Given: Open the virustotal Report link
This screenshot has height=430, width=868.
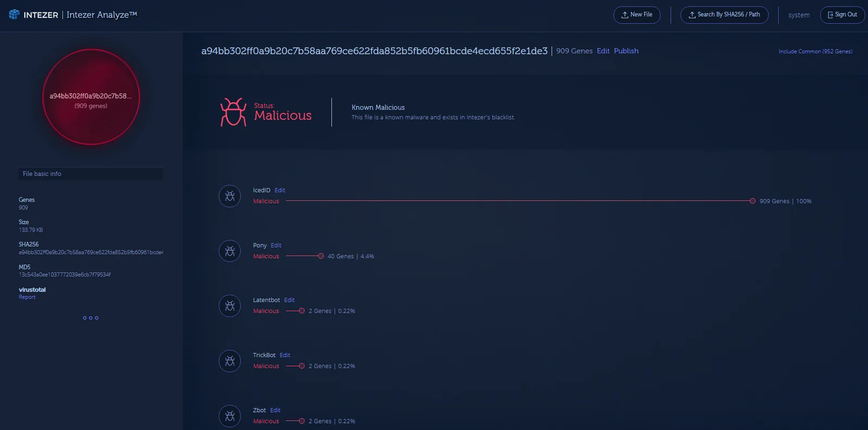Looking at the screenshot, I should tap(27, 297).
